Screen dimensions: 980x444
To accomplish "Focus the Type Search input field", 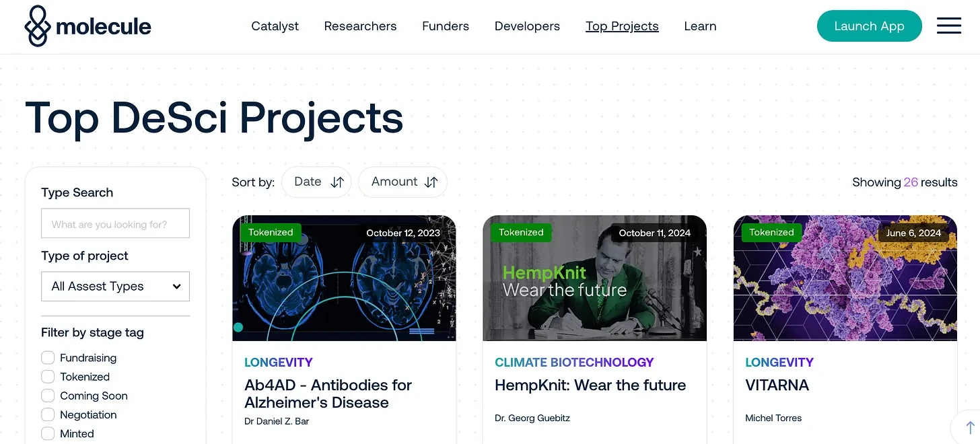I will 116,224.
